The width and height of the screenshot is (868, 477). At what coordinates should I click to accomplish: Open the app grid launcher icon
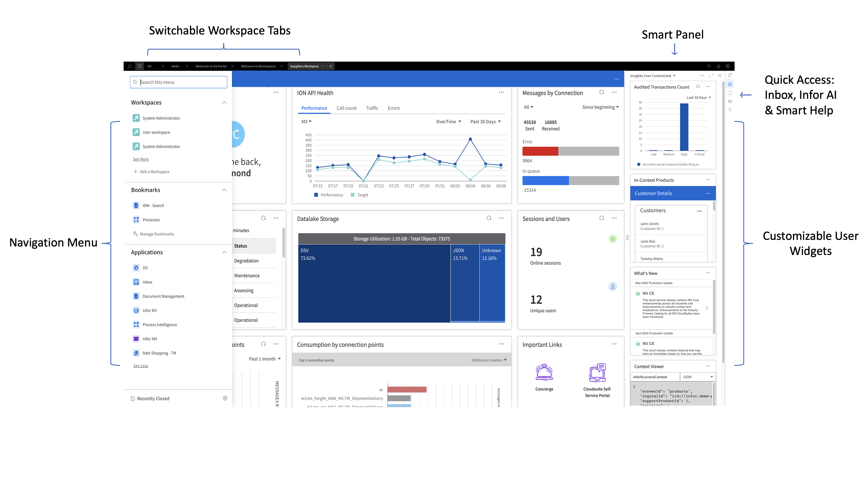pyautogui.click(x=140, y=66)
